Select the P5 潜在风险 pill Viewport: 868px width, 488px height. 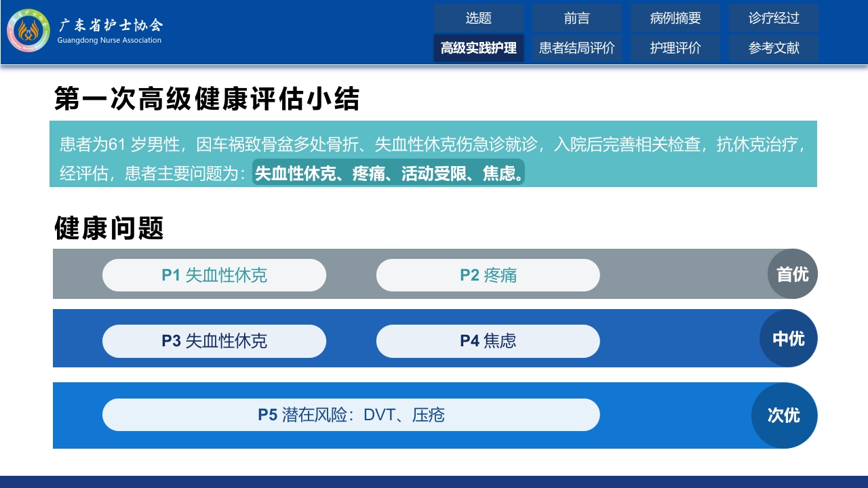[351, 415]
